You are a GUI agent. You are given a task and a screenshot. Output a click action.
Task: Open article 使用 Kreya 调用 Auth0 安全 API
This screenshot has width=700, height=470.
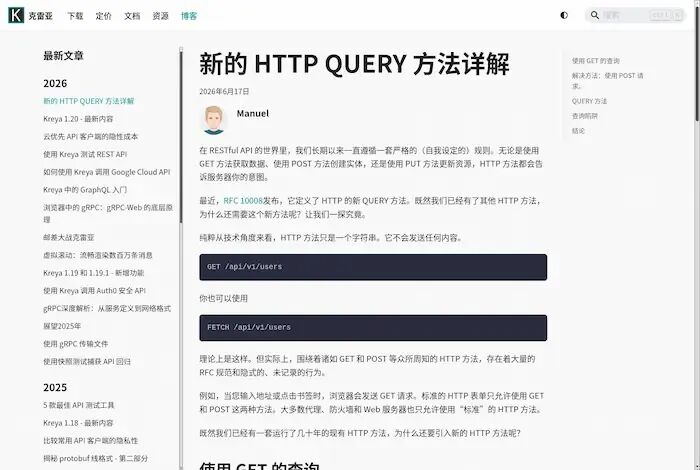click(94, 291)
